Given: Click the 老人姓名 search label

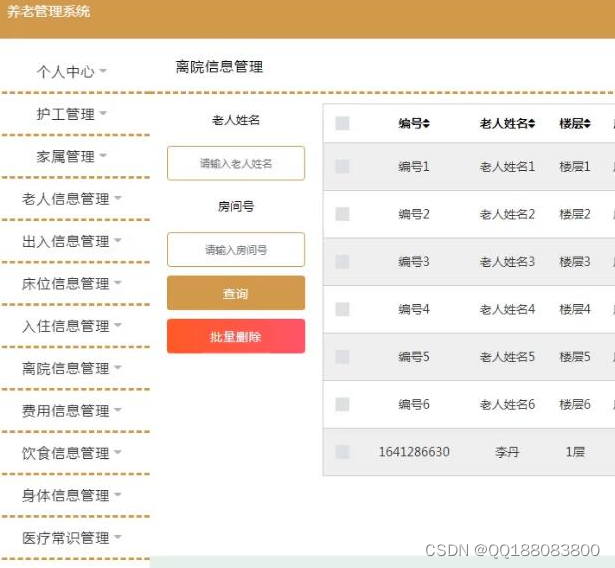Looking at the screenshot, I should tap(236, 120).
